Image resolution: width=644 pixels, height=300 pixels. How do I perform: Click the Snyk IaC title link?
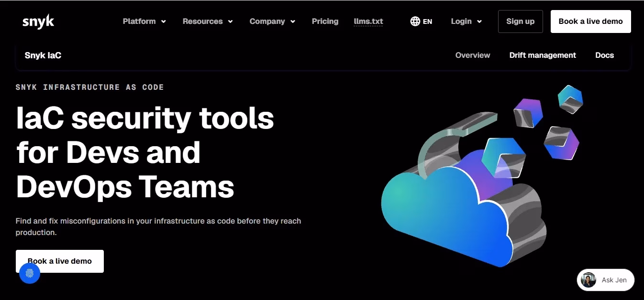43,55
